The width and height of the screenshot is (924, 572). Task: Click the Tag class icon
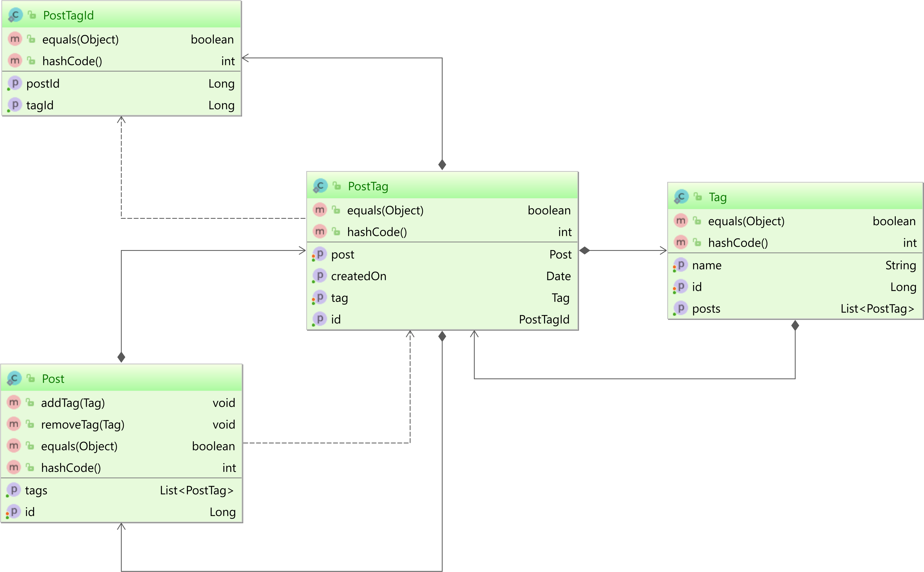tap(681, 197)
